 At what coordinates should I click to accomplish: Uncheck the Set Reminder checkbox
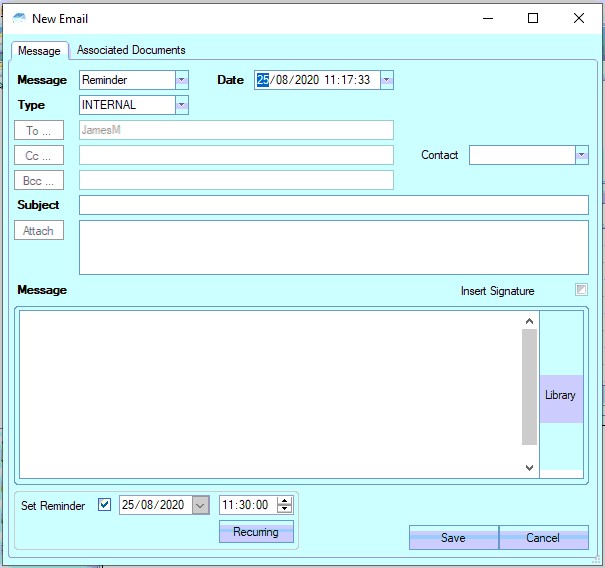pyautogui.click(x=105, y=505)
